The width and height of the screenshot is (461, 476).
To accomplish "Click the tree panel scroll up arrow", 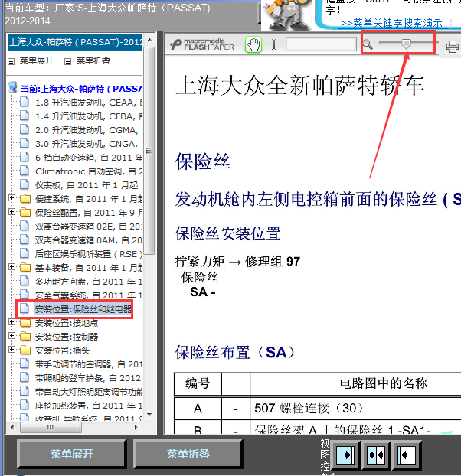I will tap(149, 40).
